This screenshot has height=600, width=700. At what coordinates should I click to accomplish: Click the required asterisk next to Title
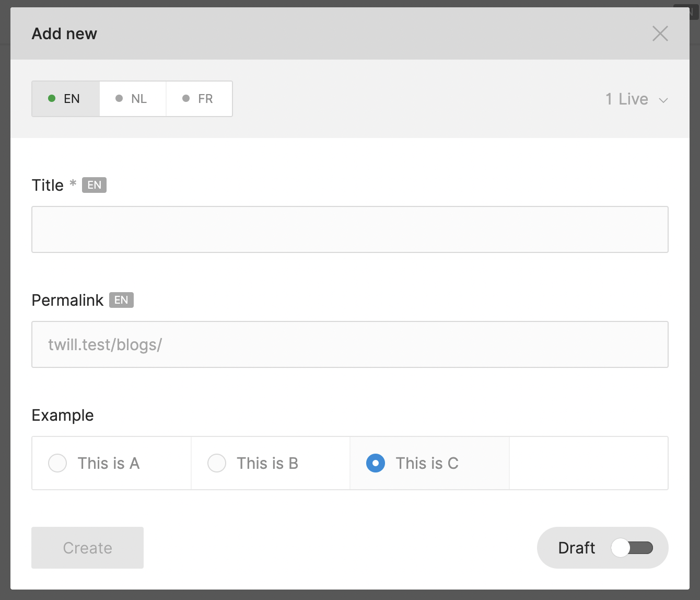pos(73,183)
